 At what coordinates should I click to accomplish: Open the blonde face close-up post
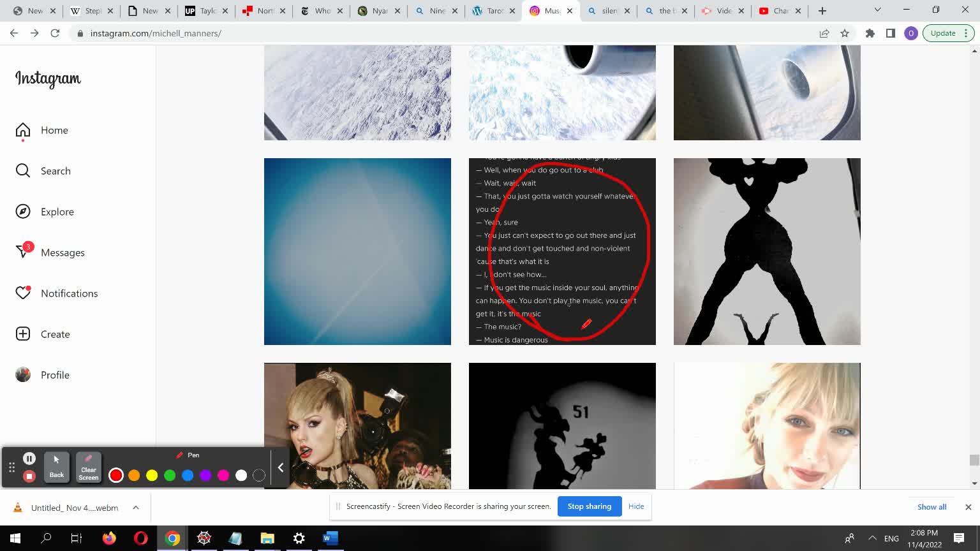point(767,426)
